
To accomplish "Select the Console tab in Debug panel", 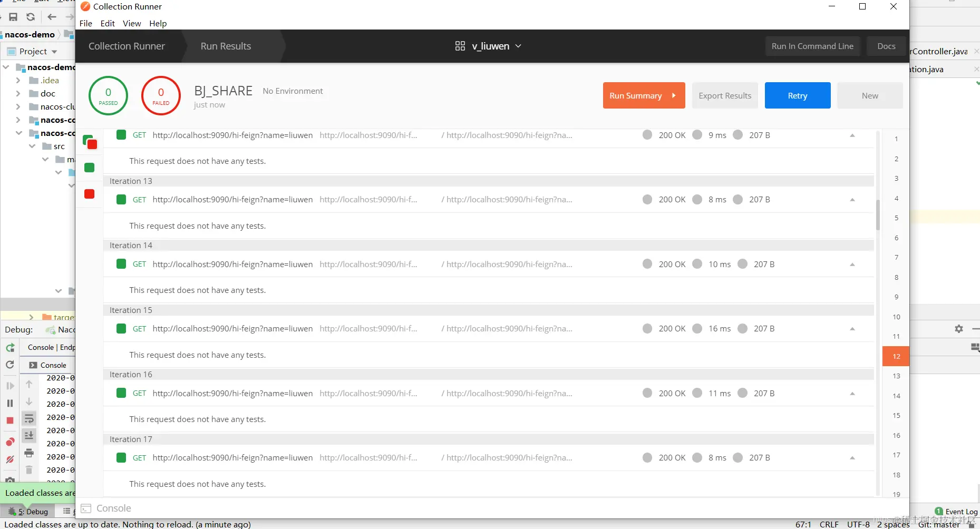I will pyautogui.click(x=48, y=365).
